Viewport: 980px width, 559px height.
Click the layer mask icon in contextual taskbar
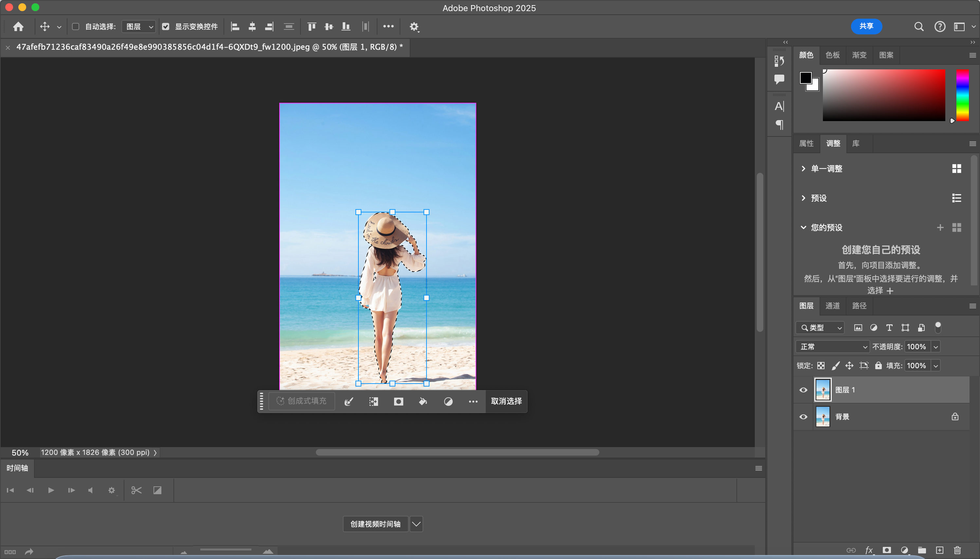(398, 402)
